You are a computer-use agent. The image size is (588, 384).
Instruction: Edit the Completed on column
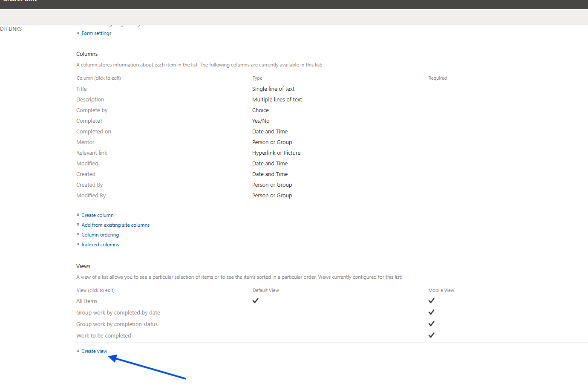click(x=93, y=132)
